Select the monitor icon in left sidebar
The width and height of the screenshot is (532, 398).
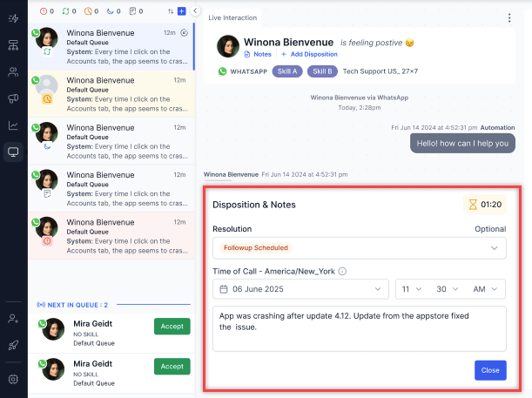(x=13, y=152)
